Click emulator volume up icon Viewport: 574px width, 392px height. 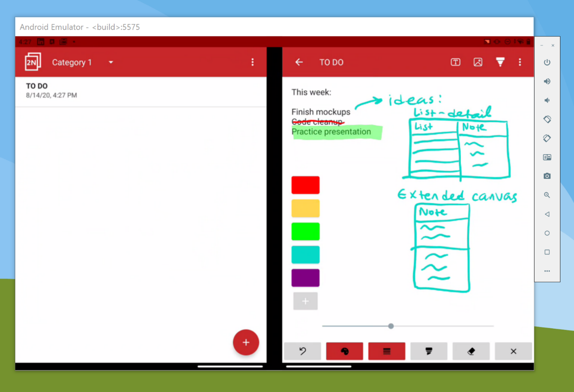[547, 82]
